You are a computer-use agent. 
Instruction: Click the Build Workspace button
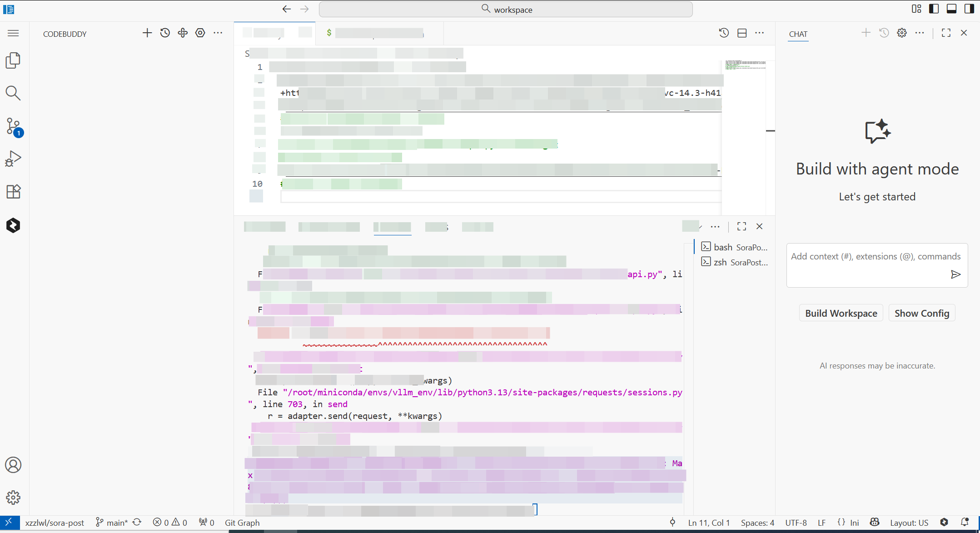point(841,313)
